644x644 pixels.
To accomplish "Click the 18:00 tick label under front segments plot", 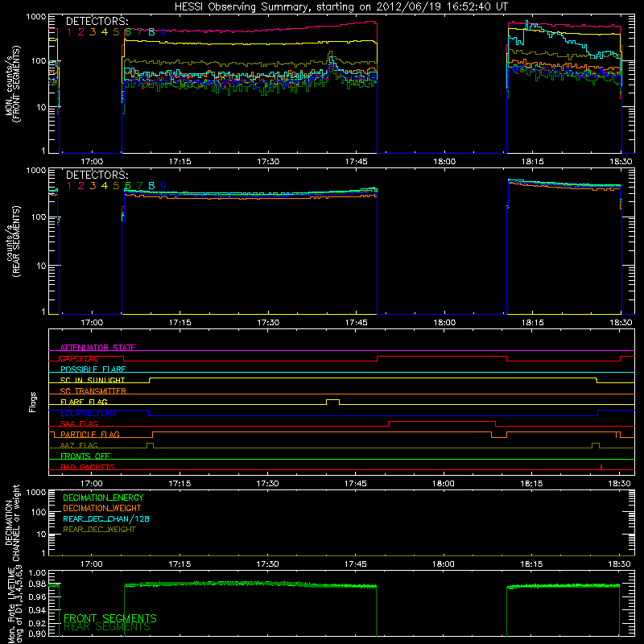I will click(x=444, y=162).
